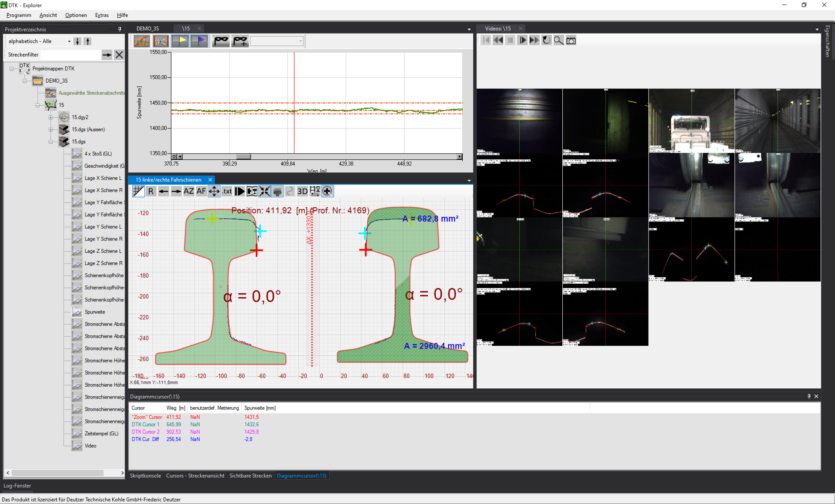The height and width of the screenshot is (504, 835).
Task: Click the left arrow previous profile icon
Action: [163, 191]
